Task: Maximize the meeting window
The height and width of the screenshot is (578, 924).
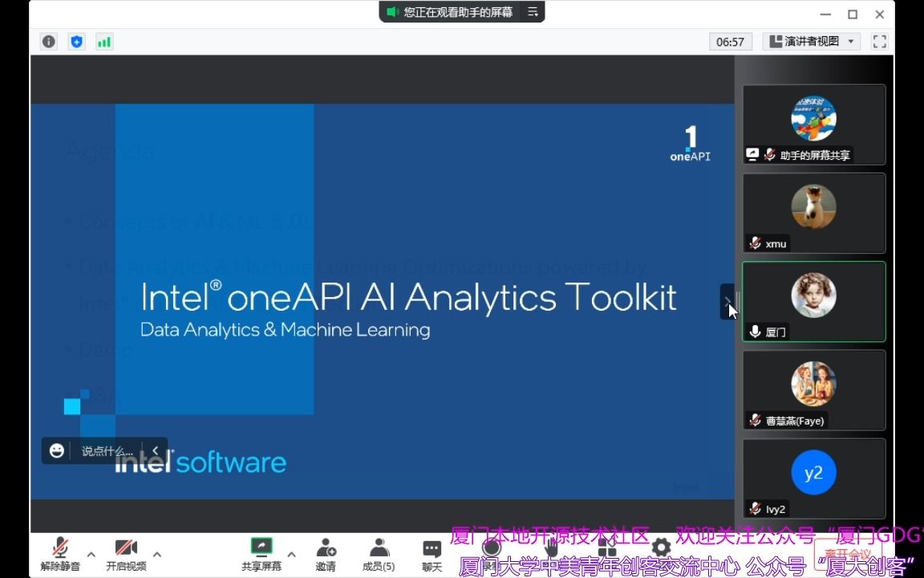Action: click(852, 14)
